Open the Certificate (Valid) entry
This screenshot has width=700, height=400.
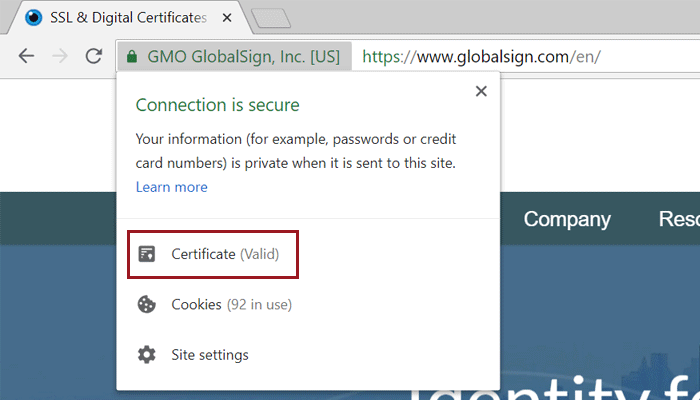(225, 254)
